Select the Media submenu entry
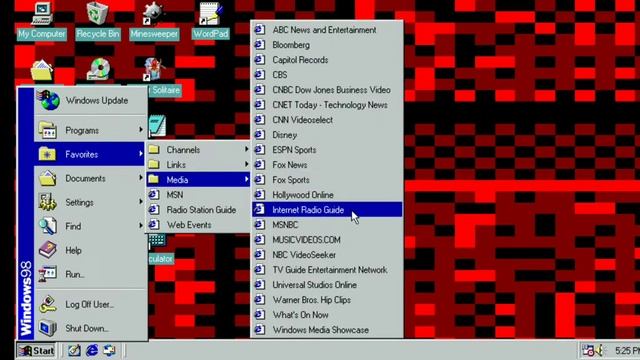640x360 pixels. [198, 180]
